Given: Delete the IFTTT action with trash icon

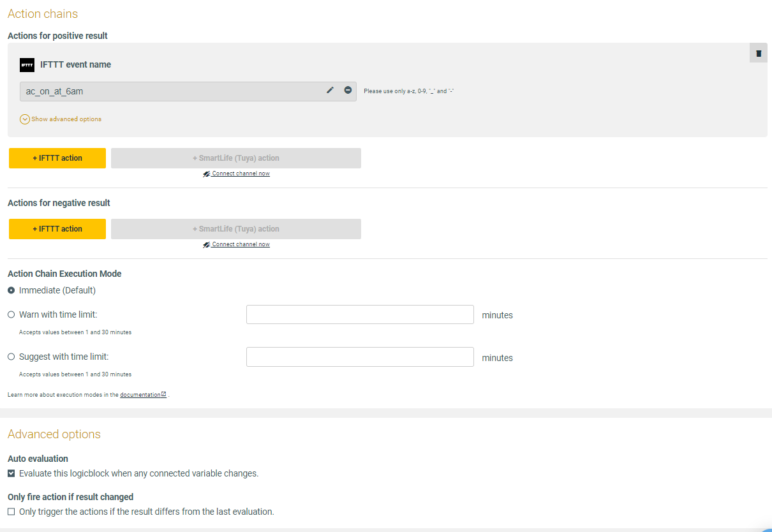Looking at the screenshot, I should tap(758, 53).
